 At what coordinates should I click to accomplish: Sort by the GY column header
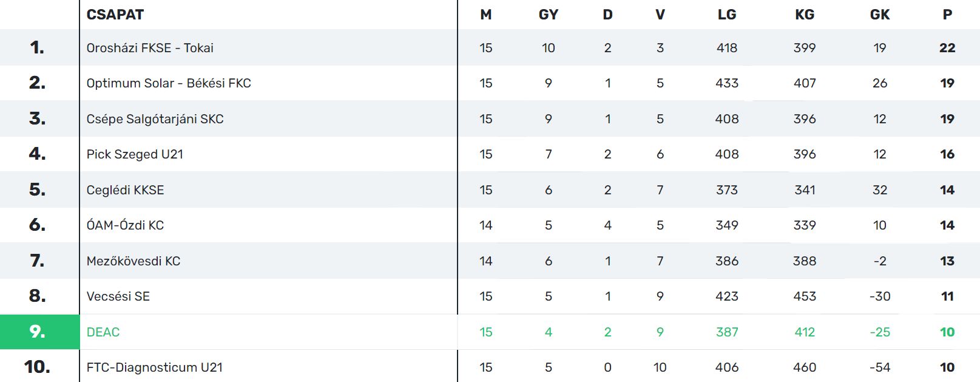coord(548,15)
